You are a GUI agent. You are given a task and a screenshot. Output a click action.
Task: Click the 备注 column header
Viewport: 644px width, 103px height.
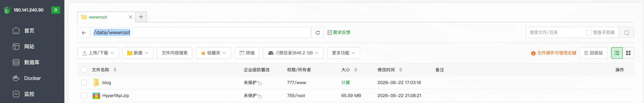(x=440, y=70)
